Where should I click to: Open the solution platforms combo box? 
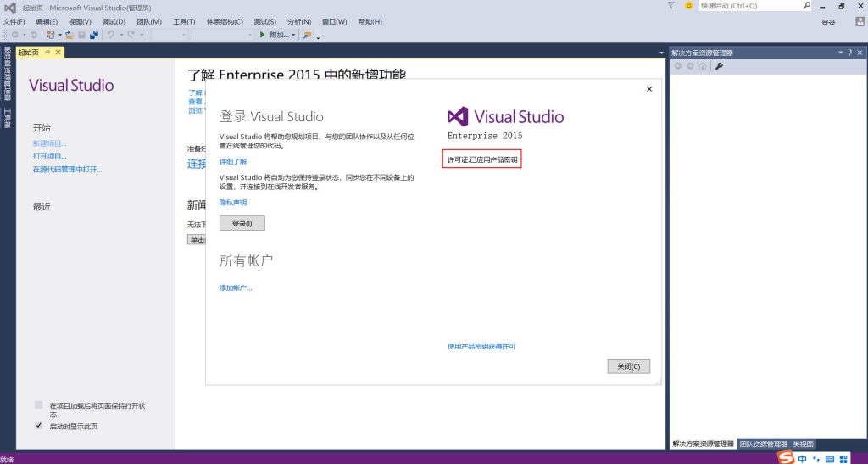point(221,35)
